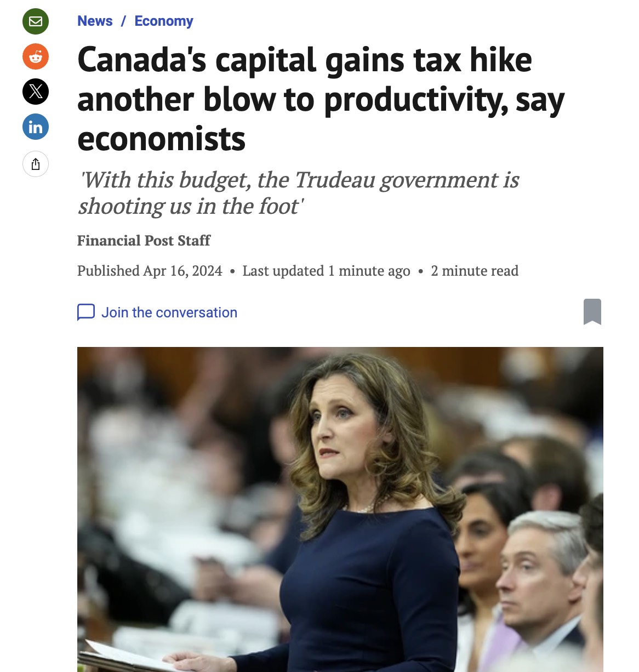
Task: Click the comment speech bubble icon
Action: click(x=86, y=312)
